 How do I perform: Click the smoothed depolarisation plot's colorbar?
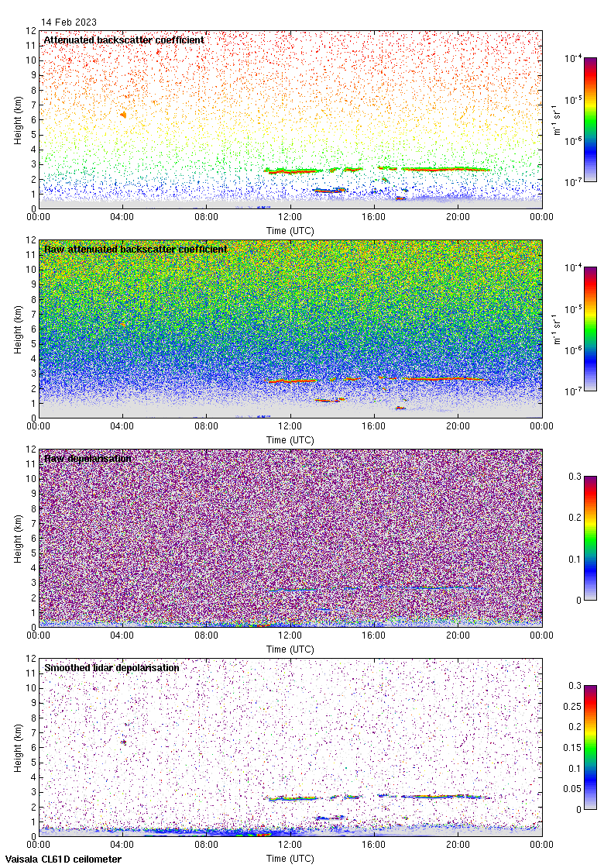[590, 747]
